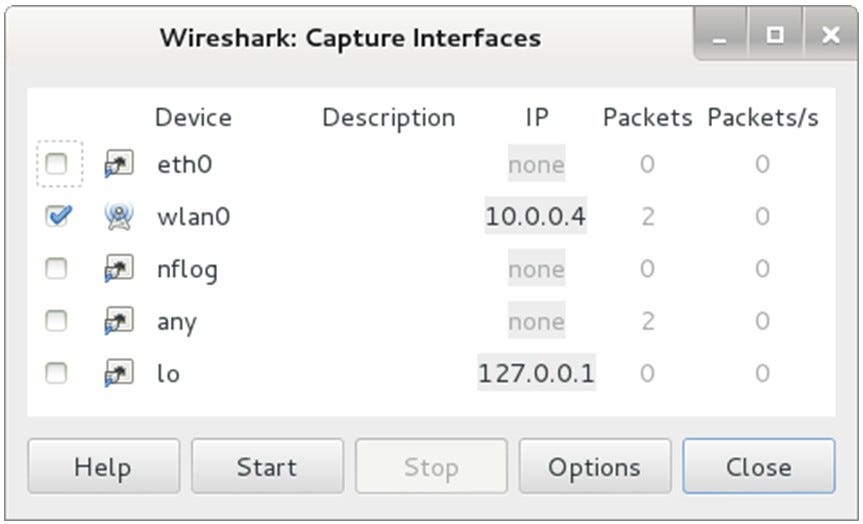Click the wlan0 IP address 10.0.0.4
Viewport: 863px width, 524px height.
click(535, 216)
